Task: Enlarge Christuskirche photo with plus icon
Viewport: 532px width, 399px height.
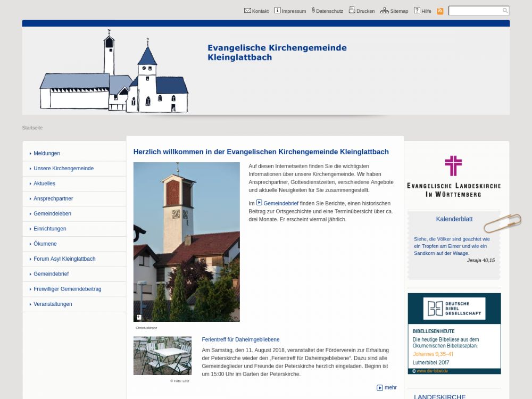Action: coord(139,317)
